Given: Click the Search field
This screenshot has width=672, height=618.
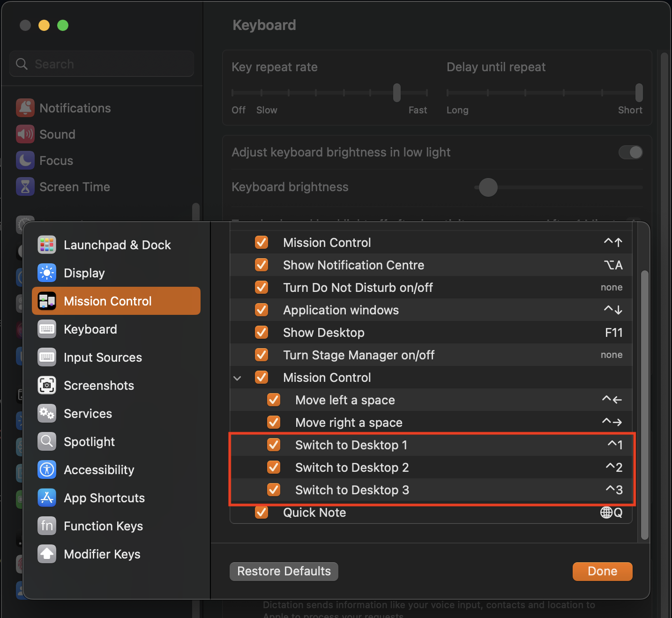Looking at the screenshot, I should [x=101, y=64].
